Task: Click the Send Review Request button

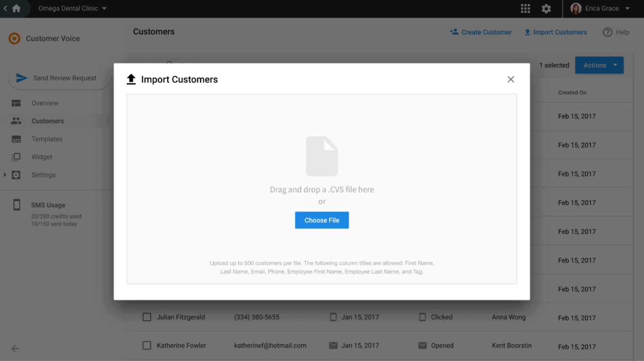Action: (x=59, y=78)
